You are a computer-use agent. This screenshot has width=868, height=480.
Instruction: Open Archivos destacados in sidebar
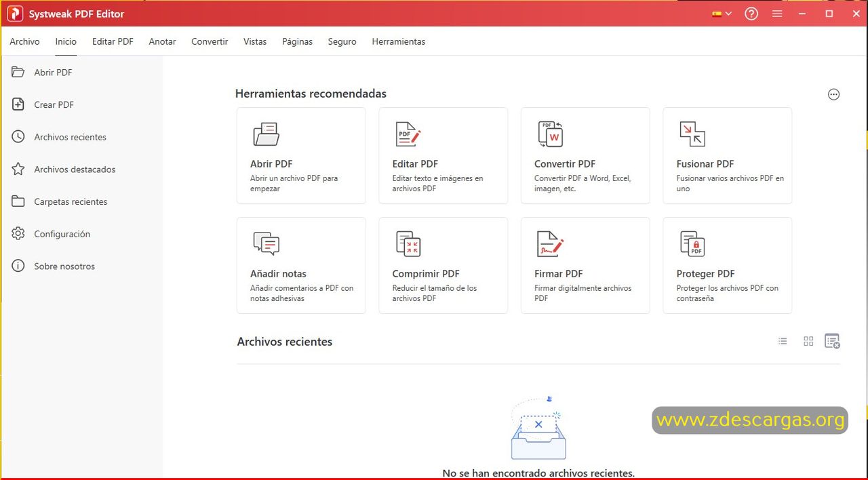point(75,169)
